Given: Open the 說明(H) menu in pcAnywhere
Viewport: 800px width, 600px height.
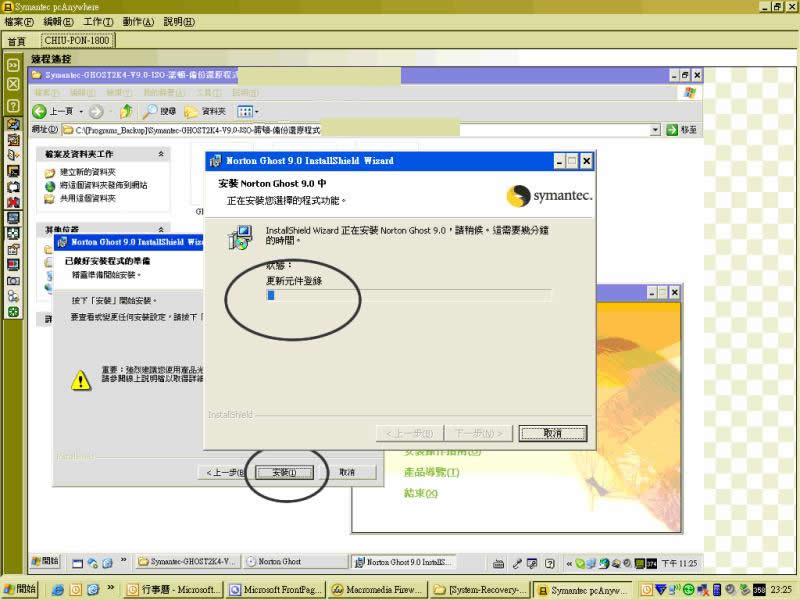Looking at the screenshot, I should pyautogui.click(x=179, y=22).
